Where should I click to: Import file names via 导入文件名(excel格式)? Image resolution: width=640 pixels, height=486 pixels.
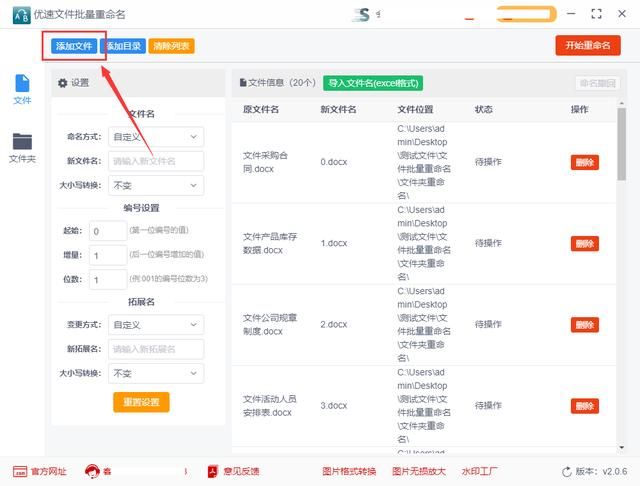373,83
